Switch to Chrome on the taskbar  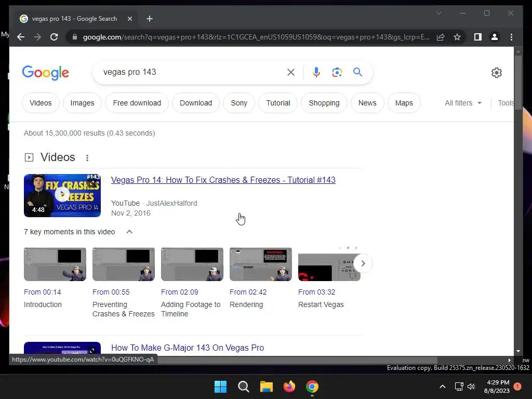pos(312,387)
